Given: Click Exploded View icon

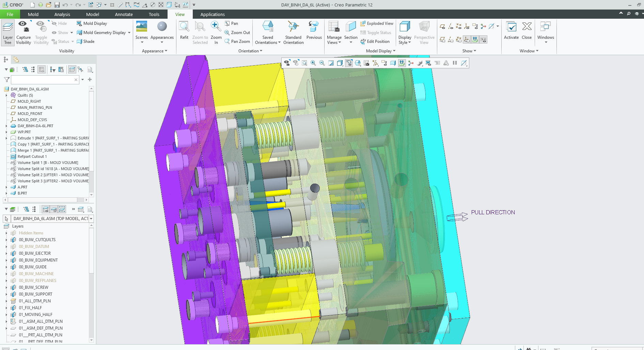Looking at the screenshot, I should [x=363, y=23].
